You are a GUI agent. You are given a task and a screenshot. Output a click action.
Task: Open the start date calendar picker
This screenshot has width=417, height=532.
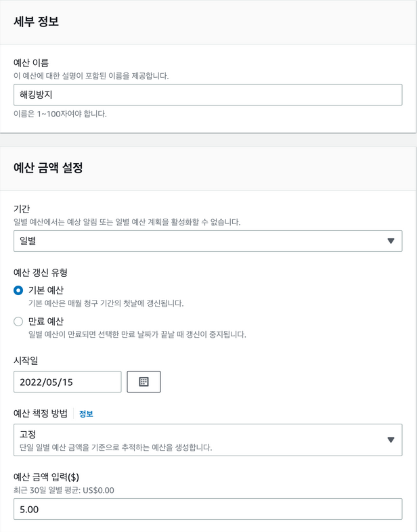coord(144,382)
